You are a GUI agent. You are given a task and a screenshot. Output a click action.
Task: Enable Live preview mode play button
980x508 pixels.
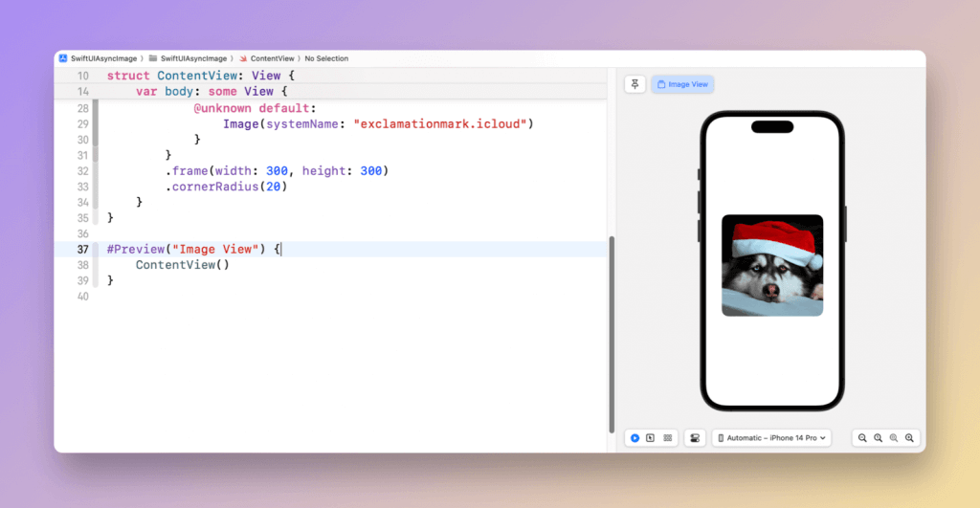tap(634, 437)
